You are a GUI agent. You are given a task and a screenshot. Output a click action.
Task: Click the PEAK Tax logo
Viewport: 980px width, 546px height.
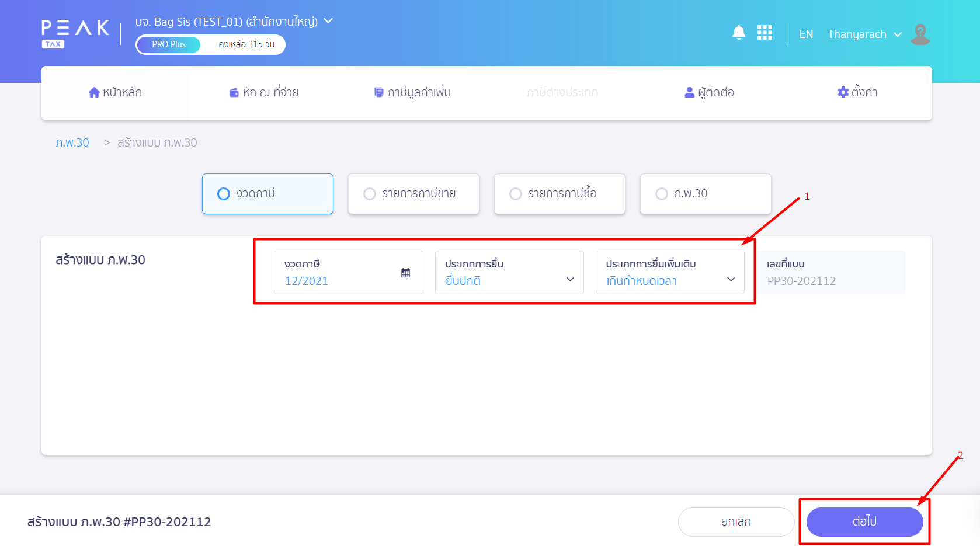tap(75, 34)
